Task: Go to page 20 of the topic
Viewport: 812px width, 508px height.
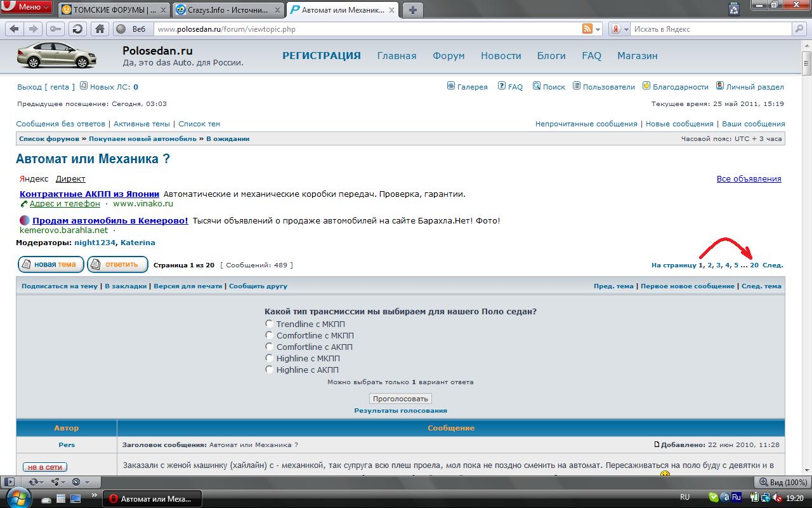Action: point(754,265)
